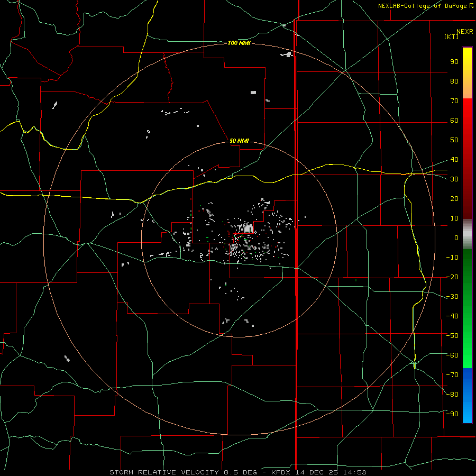476x476 pixels.
Task: Click the positive 10 knot scale label
Action: click(454, 218)
